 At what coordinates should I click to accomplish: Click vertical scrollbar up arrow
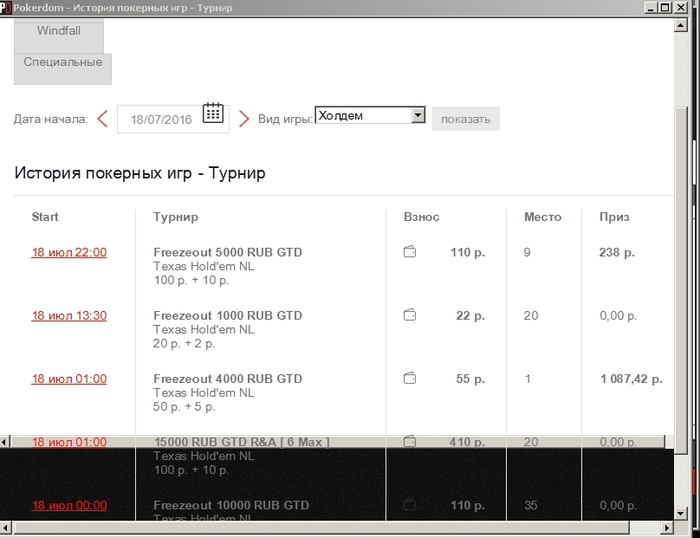(x=680, y=25)
